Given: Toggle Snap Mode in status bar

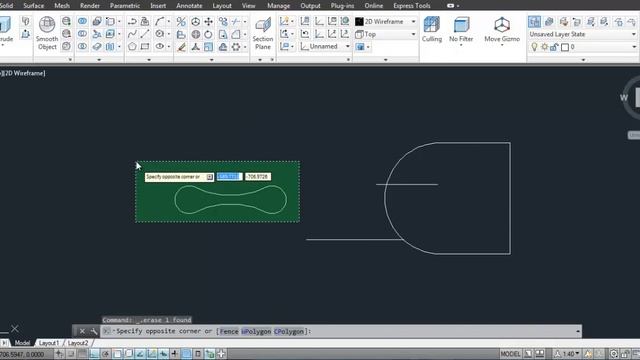Looking at the screenshot, I should 71,354.
